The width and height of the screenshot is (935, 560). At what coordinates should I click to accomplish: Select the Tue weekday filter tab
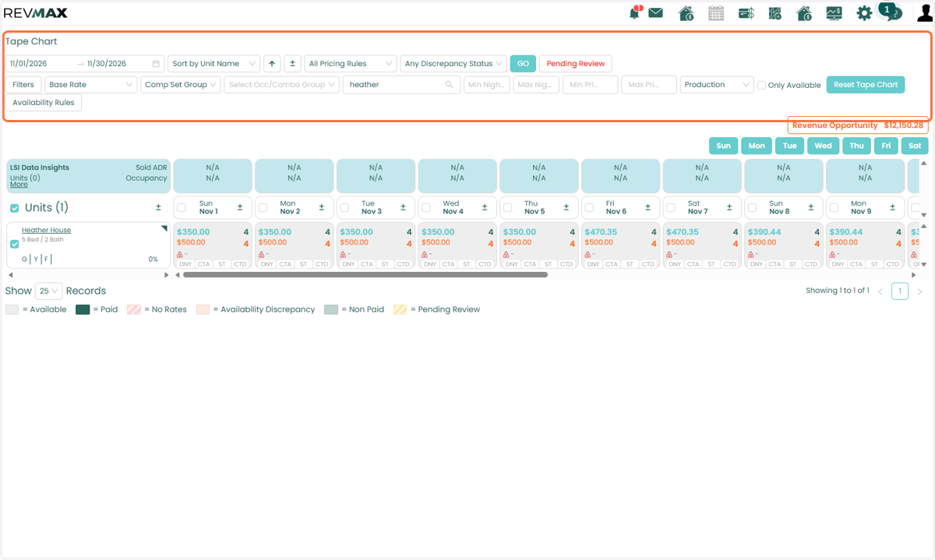790,146
